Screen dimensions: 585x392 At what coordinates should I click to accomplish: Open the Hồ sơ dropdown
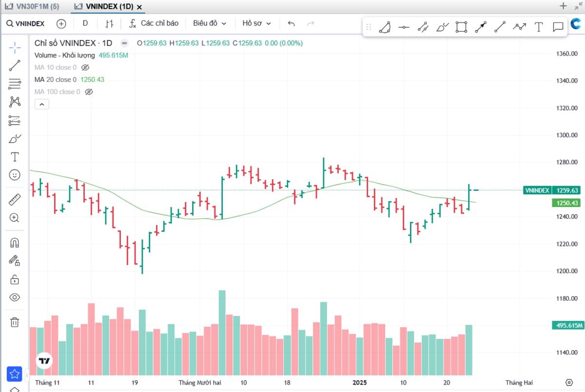(256, 23)
